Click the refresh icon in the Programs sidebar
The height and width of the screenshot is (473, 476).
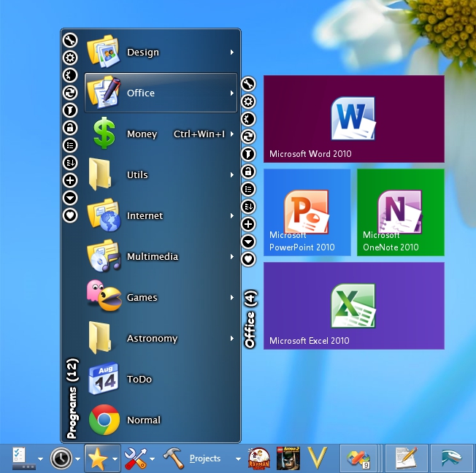[70, 93]
